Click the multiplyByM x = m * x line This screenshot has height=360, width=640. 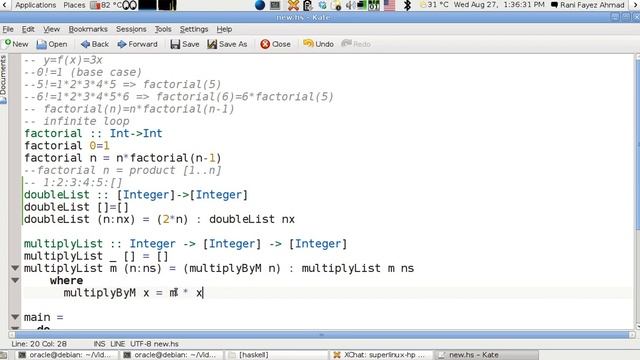[x=133, y=293]
